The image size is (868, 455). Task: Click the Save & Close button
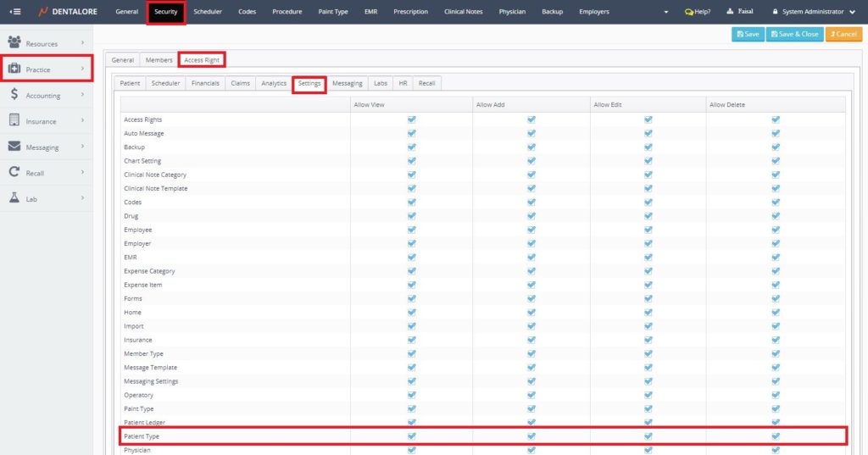pyautogui.click(x=794, y=34)
